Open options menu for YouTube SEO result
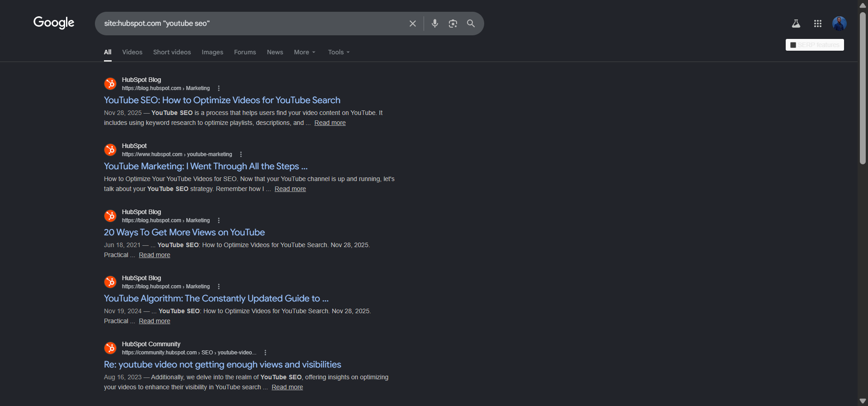The width and height of the screenshot is (868, 406). pyautogui.click(x=219, y=88)
